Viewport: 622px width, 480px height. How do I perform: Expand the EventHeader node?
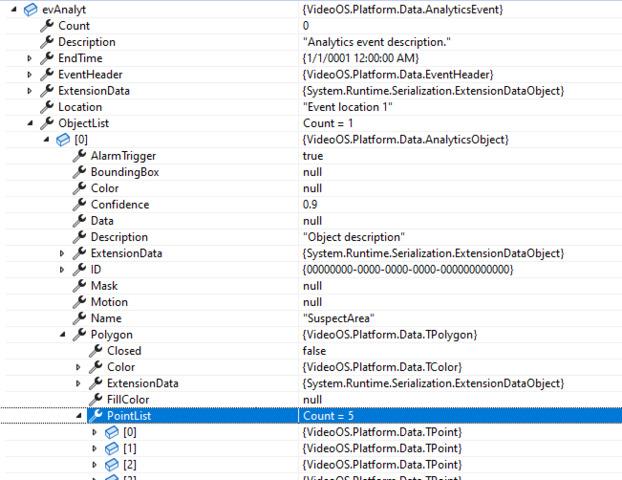[29, 75]
